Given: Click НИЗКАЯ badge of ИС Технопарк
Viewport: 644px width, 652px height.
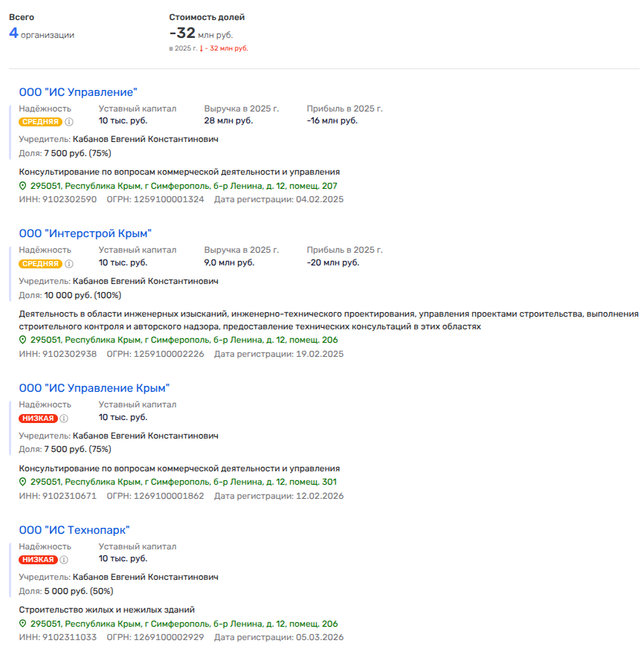Looking at the screenshot, I should coord(37,560).
